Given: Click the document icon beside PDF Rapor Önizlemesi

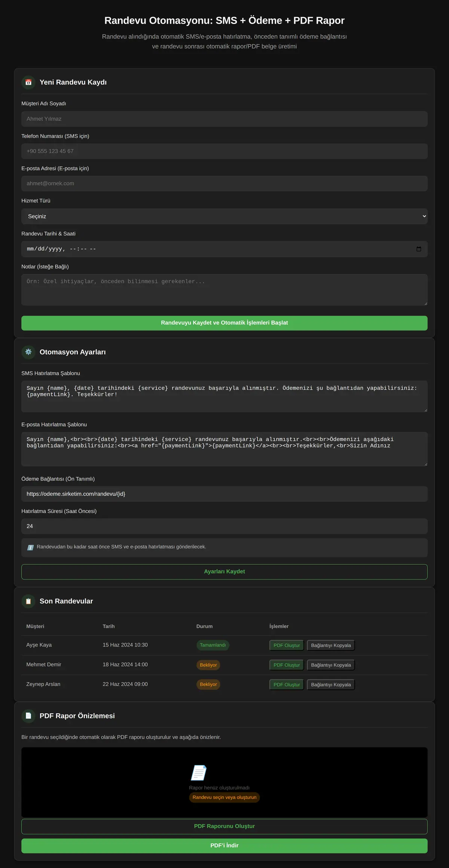Looking at the screenshot, I should (28, 716).
